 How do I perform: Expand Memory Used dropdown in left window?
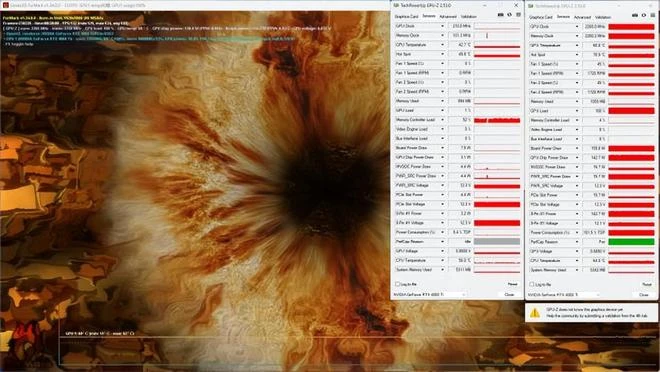click(442, 101)
